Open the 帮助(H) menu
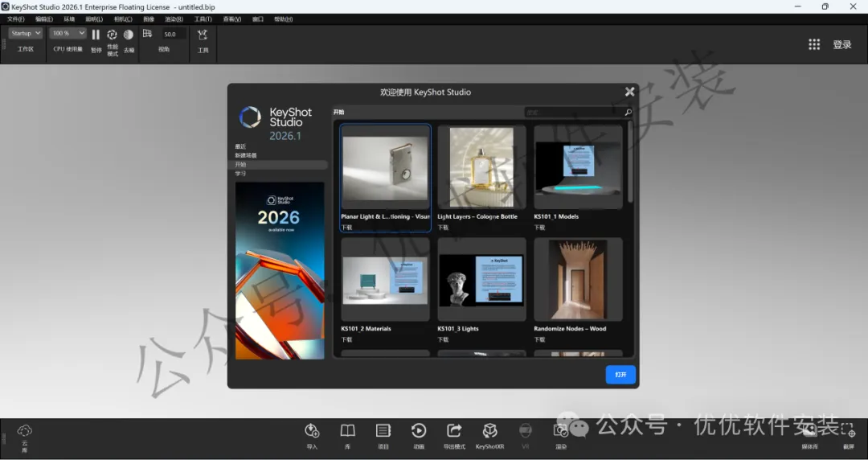The width and height of the screenshot is (868, 460). 283,18
